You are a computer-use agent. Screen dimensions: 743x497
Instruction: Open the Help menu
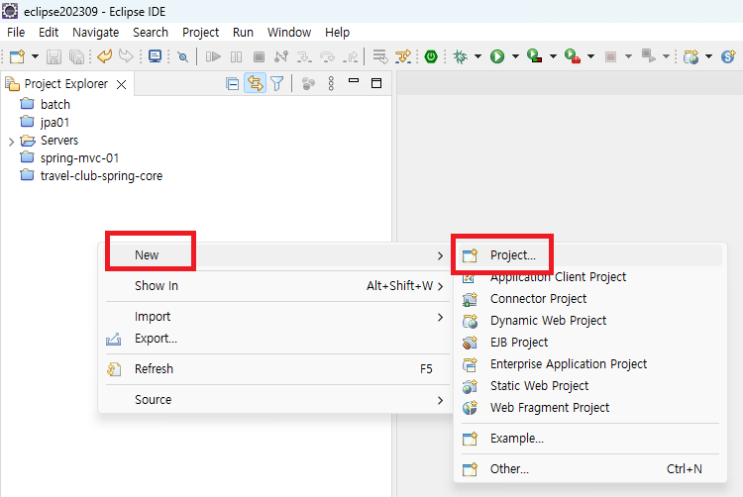click(x=337, y=32)
